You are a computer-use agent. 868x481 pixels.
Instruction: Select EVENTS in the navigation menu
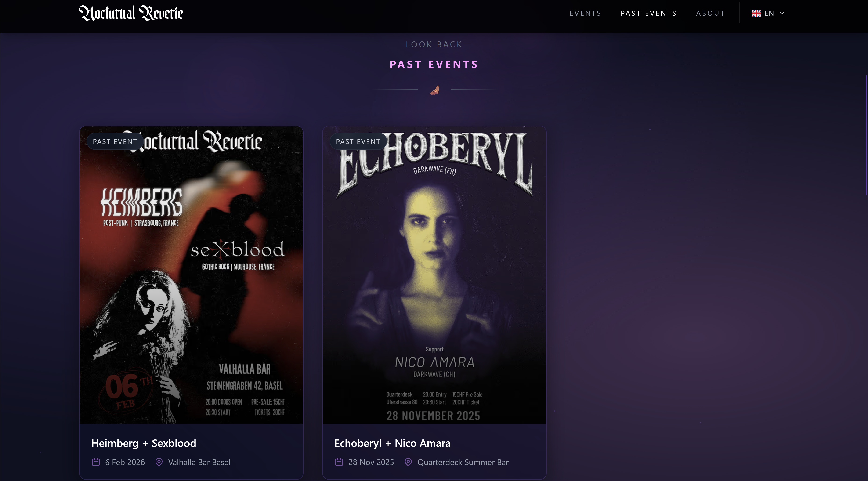585,13
